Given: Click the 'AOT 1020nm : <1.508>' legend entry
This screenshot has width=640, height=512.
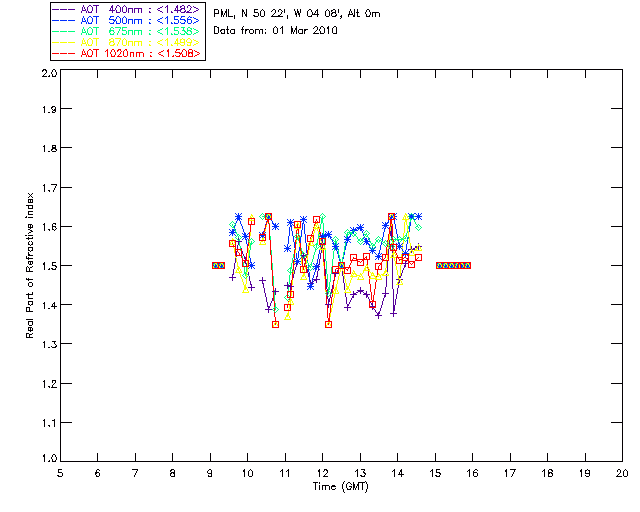Looking at the screenshot, I should [x=127, y=53].
